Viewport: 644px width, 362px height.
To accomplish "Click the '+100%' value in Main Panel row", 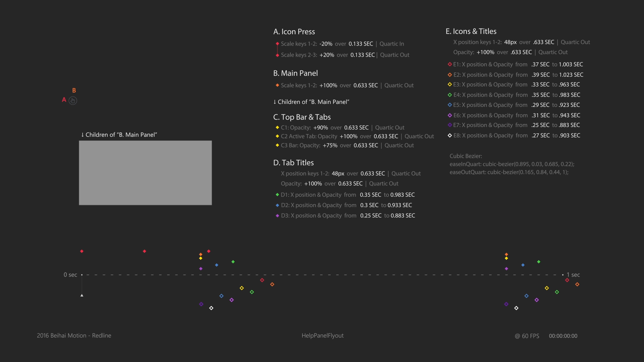I will 328,85.
